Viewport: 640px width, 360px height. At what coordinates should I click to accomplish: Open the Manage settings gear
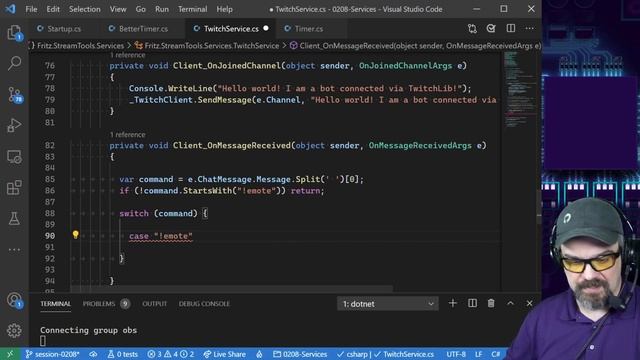pos(14,331)
